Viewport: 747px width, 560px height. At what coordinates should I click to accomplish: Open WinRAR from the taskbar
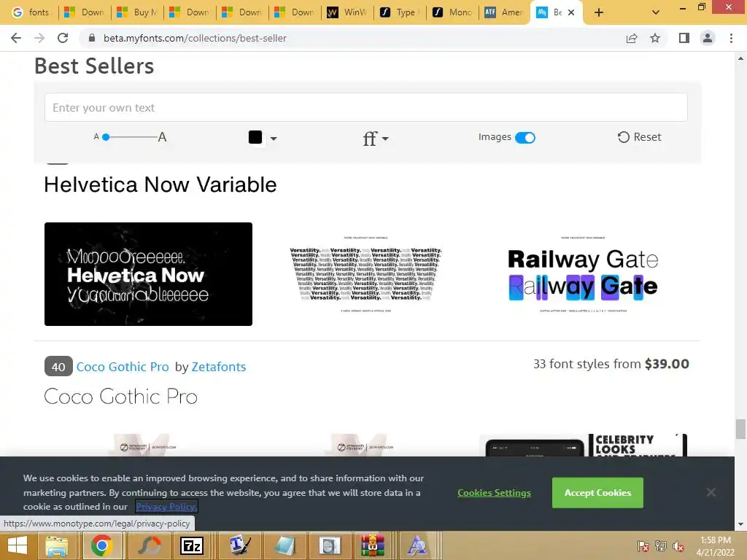(373, 545)
